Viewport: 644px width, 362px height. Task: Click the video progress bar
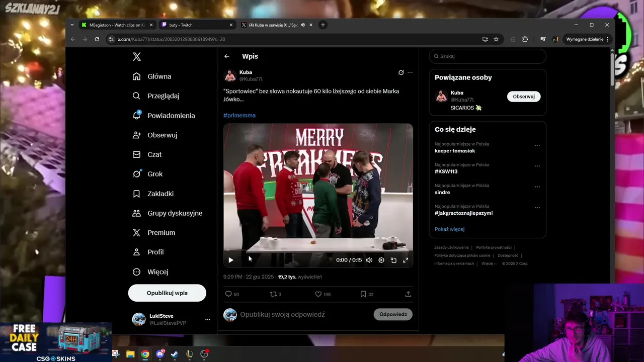(318, 250)
